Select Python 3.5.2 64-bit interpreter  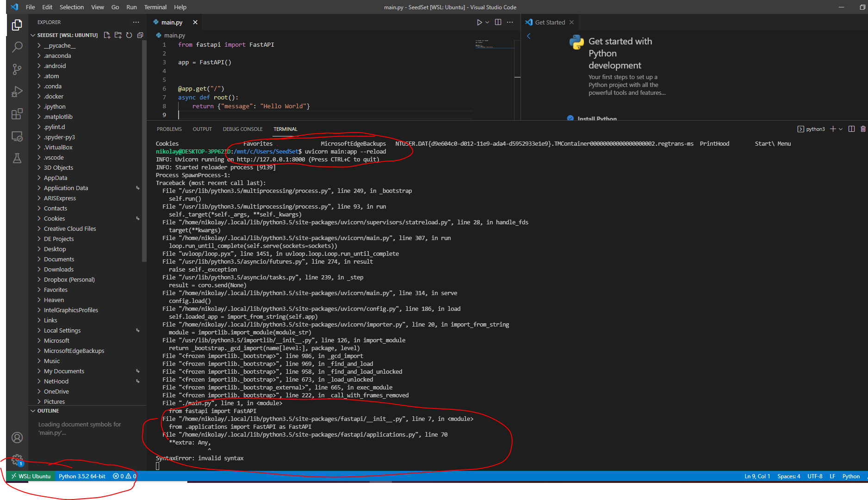(x=82, y=476)
